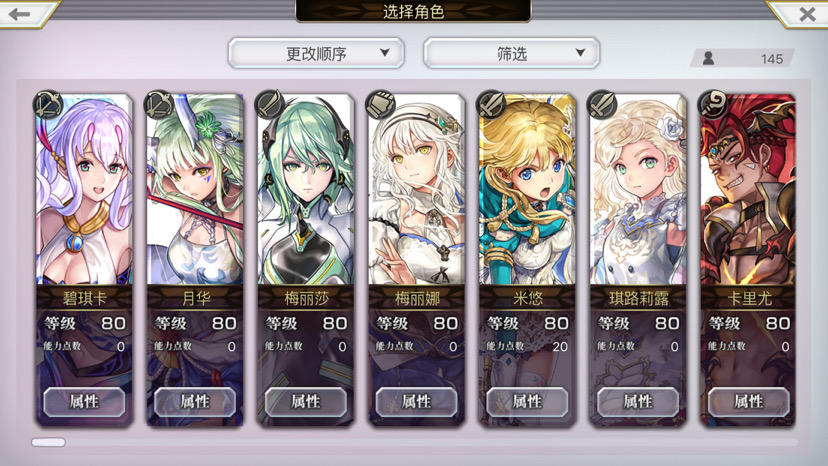Open 属性 for 梅丽莎
828x466 pixels.
306,402
